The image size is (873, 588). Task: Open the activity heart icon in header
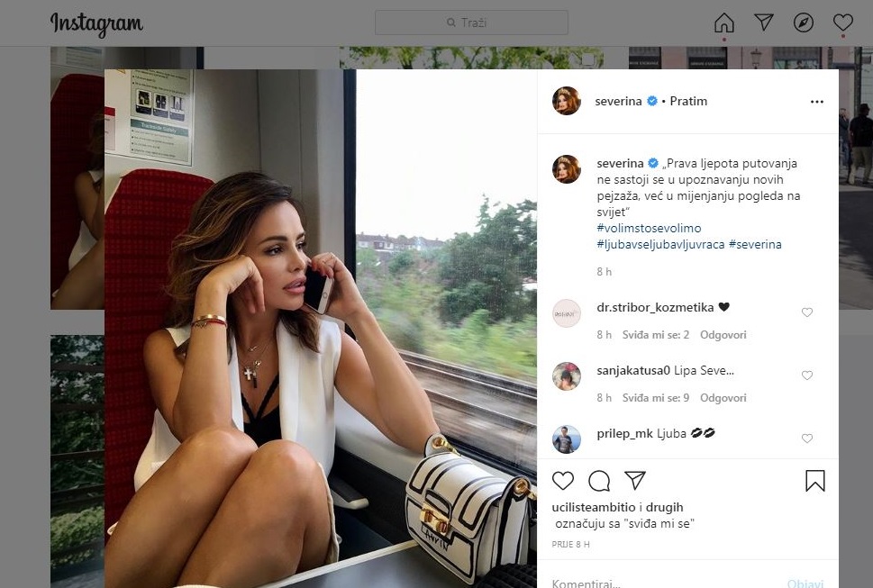point(843,23)
